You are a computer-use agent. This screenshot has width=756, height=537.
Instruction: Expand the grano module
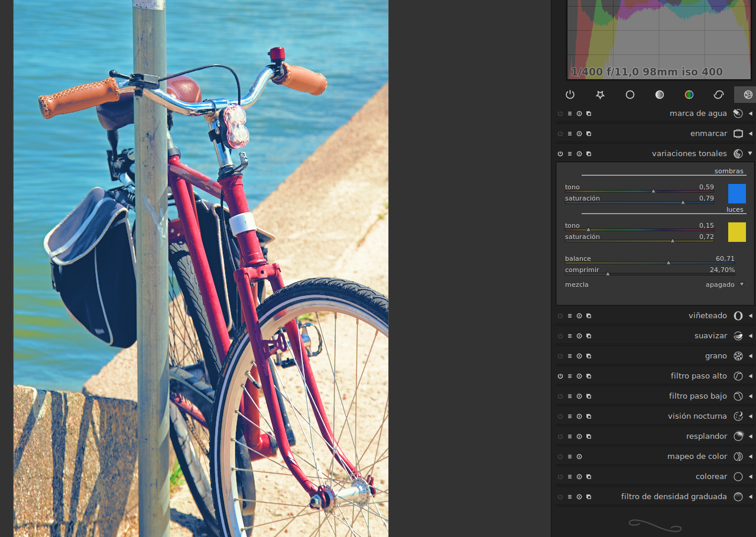point(750,356)
